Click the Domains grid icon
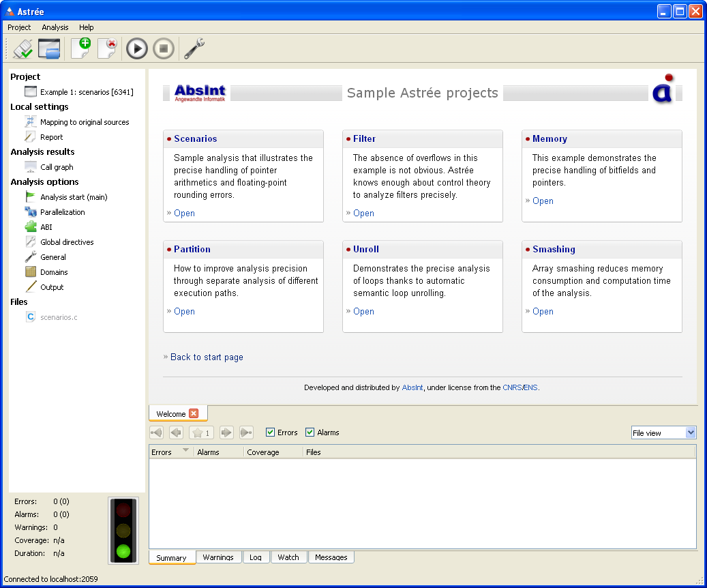This screenshot has height=588, width=707. point(31,271)
